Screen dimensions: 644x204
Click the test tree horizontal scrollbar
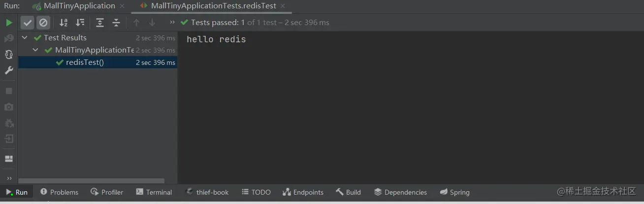[x=91, y=181]
